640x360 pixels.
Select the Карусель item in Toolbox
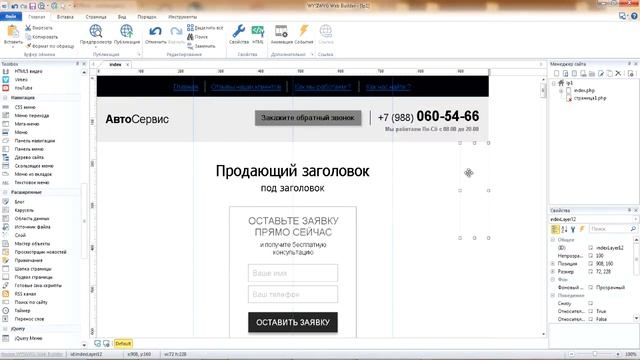24,210
